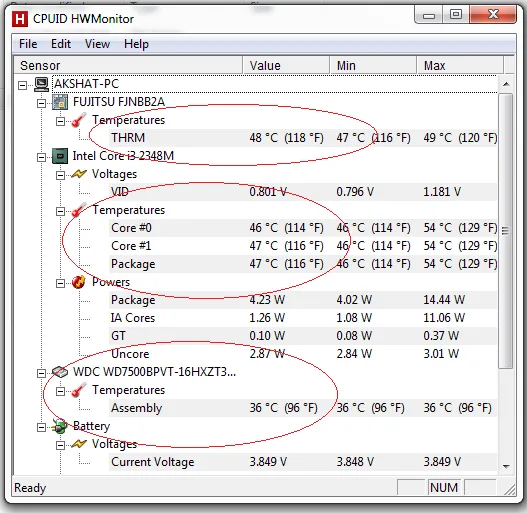Click the window resize grip corner
527x513 pixels.
tap(509, 489)
